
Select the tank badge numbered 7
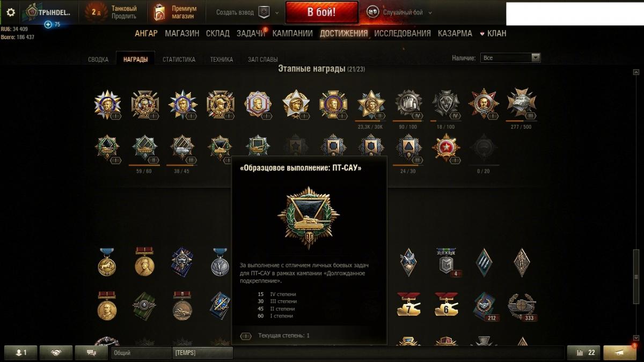[x=409, y=305]
